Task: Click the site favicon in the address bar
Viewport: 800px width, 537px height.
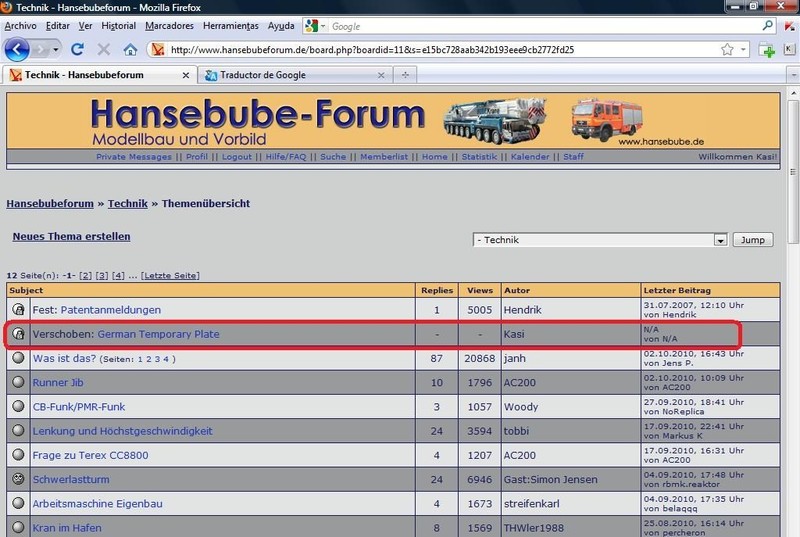Action: [158, 49]
